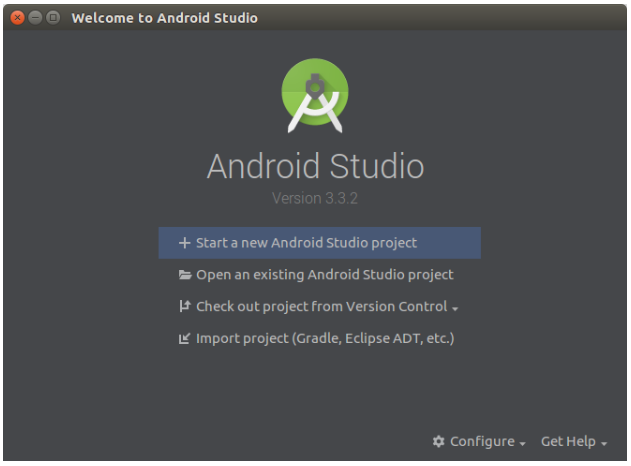Choose Import project (Gradle, Eclipse ADT, etc.)

pos(324,339)
